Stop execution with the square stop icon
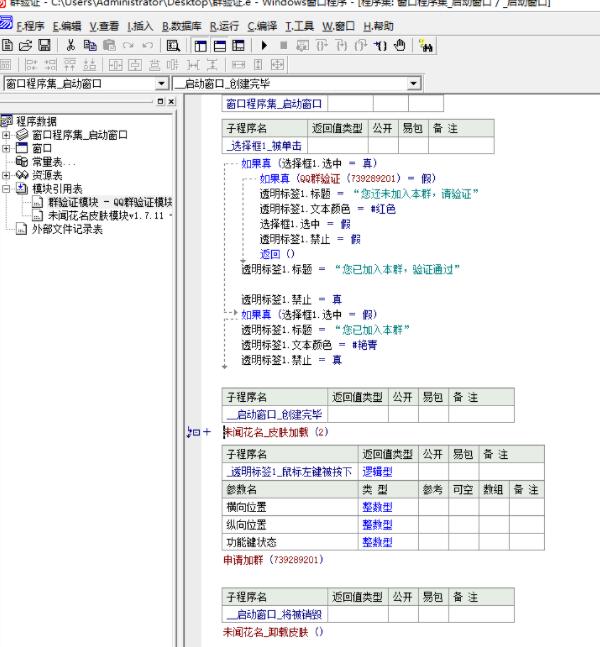This screenshot has height=647, width=600. click(x=283, y=45)
